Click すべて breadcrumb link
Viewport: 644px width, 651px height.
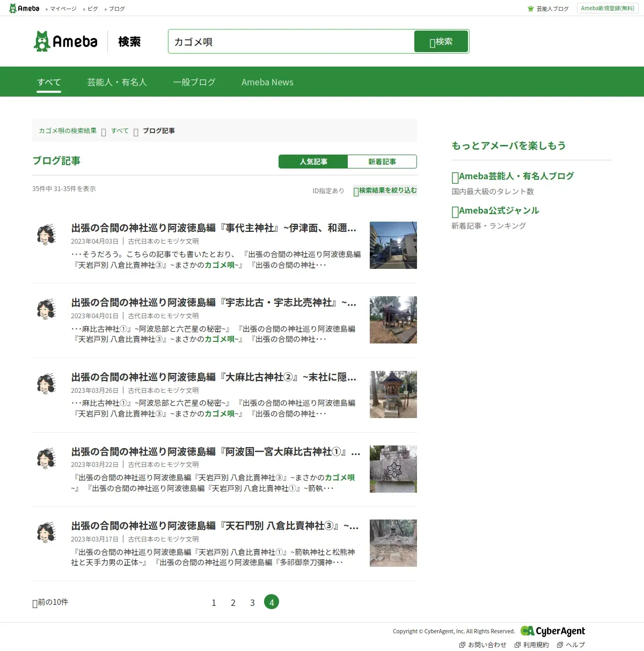120,130
